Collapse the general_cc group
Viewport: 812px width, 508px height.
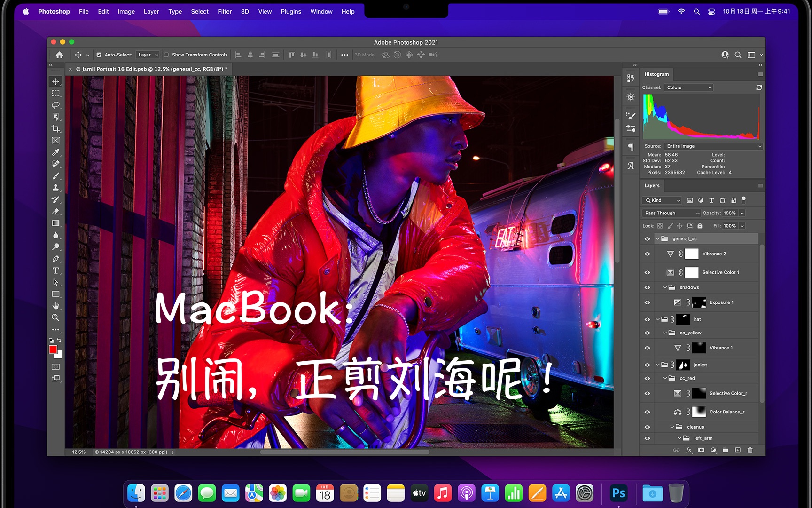tap(657, 239)
